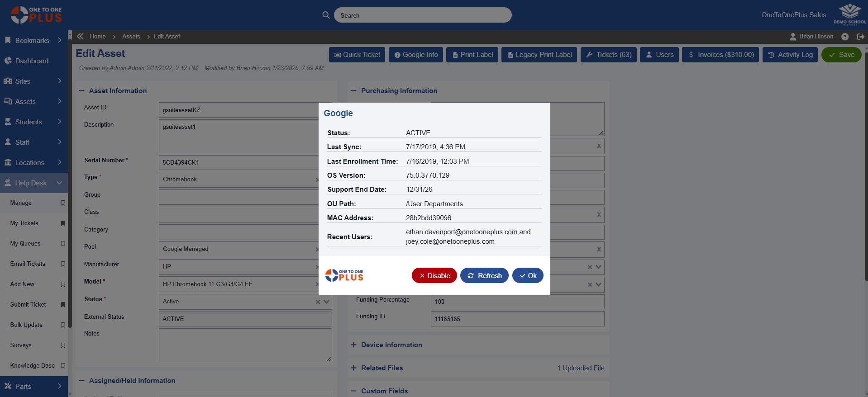Toggle bookmark for Submit Ticket
868x397 pixels.
[63, 305]
